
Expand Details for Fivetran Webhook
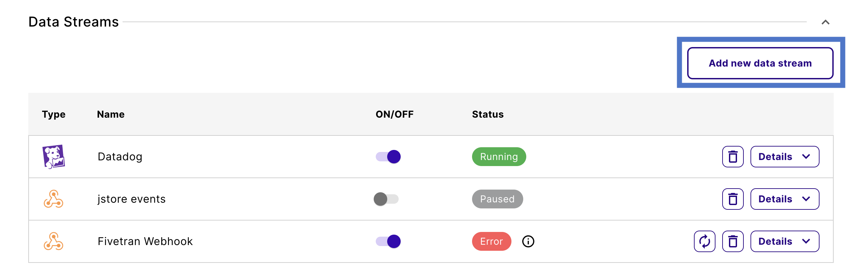(x=784, y=241)
